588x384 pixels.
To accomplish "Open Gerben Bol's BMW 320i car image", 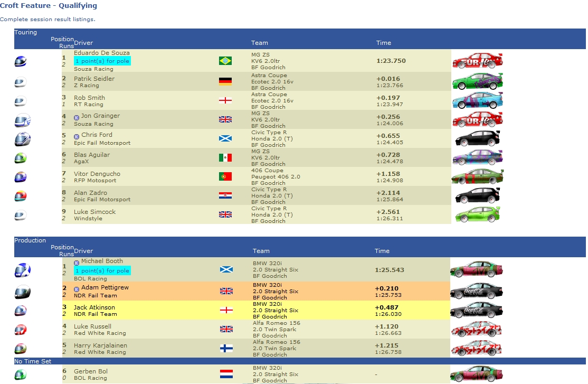I will click(476, 374).
